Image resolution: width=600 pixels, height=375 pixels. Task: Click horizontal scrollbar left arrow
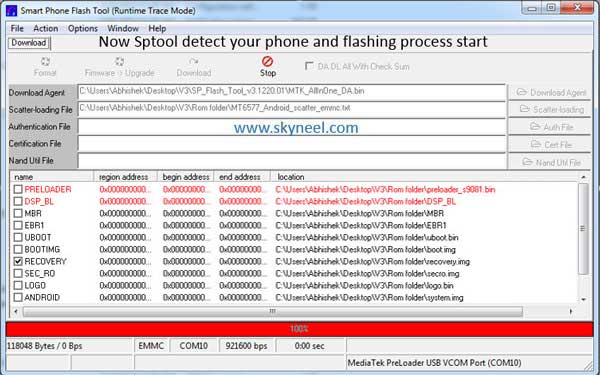[x=16, y=311]
